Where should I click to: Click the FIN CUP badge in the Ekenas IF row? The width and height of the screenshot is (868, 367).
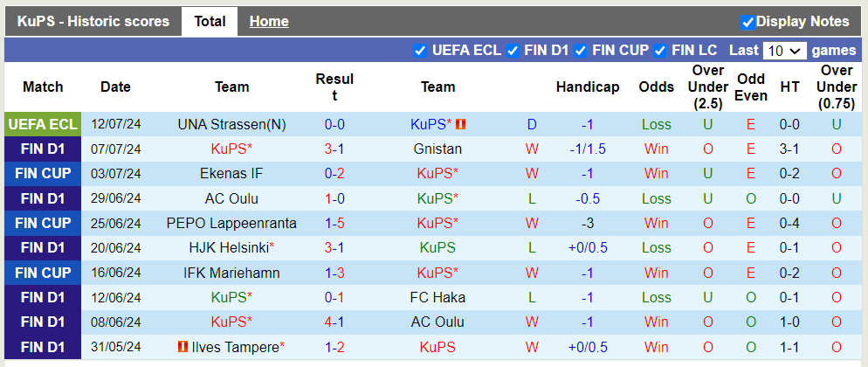pyautogui.click(x=43, y=174)
